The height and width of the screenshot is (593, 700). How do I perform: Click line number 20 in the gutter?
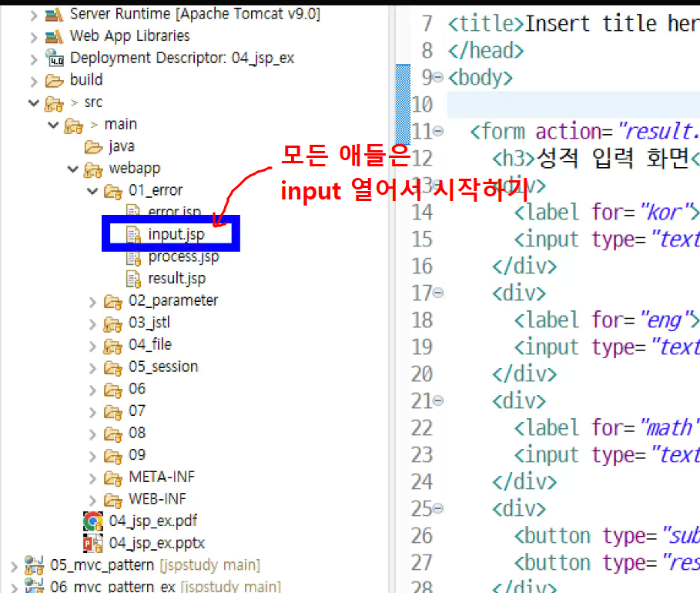[x=422, y=374]
